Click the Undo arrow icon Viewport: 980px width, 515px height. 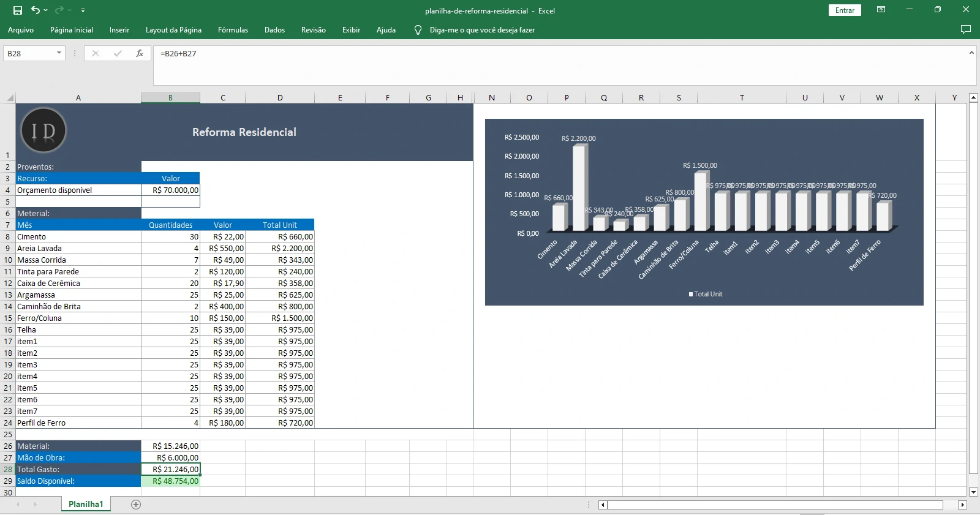[36, 10]
